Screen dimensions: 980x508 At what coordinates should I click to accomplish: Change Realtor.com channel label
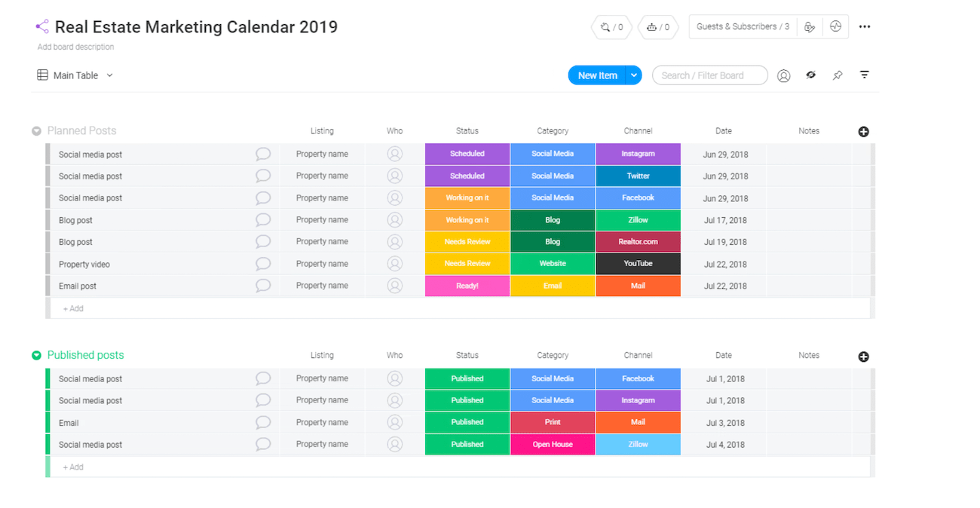pos(638,242)
